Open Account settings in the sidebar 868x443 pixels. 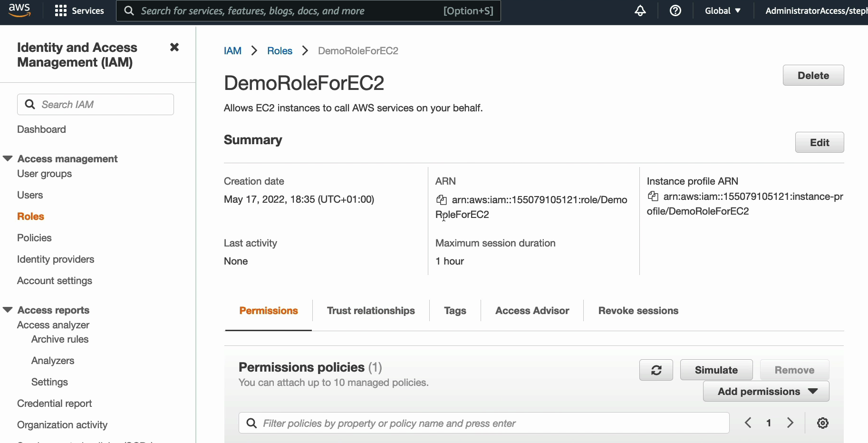click(x=55, y=281)
